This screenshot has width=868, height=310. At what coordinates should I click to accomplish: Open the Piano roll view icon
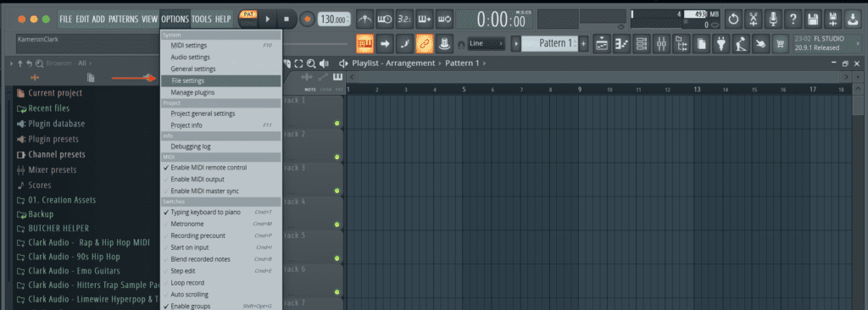point(622,43)
